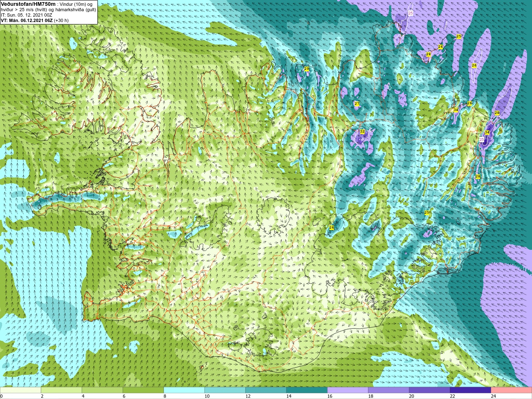This screenshot has width=532, height=399.
Task: Select the 18–20 m/s purple legend swatch
Action: 389,390
